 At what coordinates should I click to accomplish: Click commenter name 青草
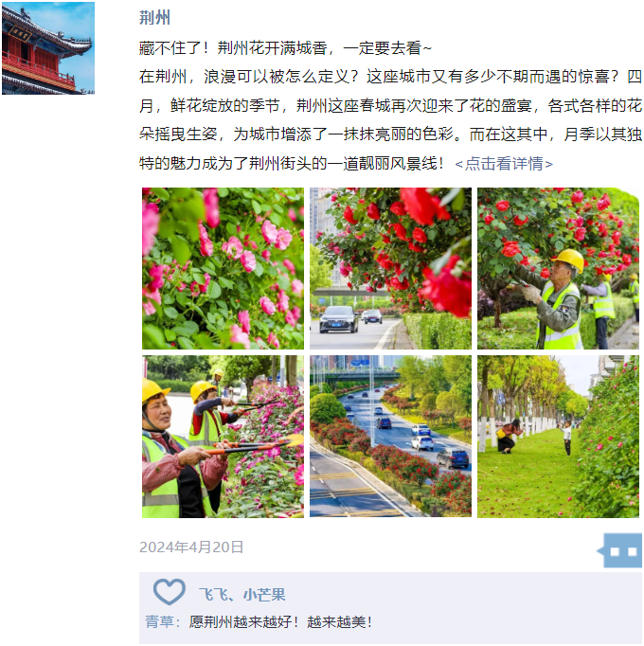coord(159,621)
